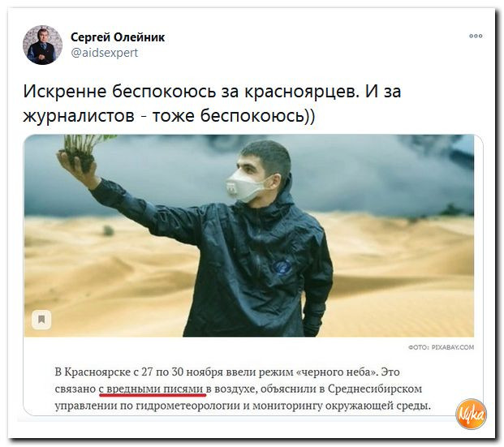Click the last line ending окружающей среды
This screenshot has width=504, height=447.
243,406
